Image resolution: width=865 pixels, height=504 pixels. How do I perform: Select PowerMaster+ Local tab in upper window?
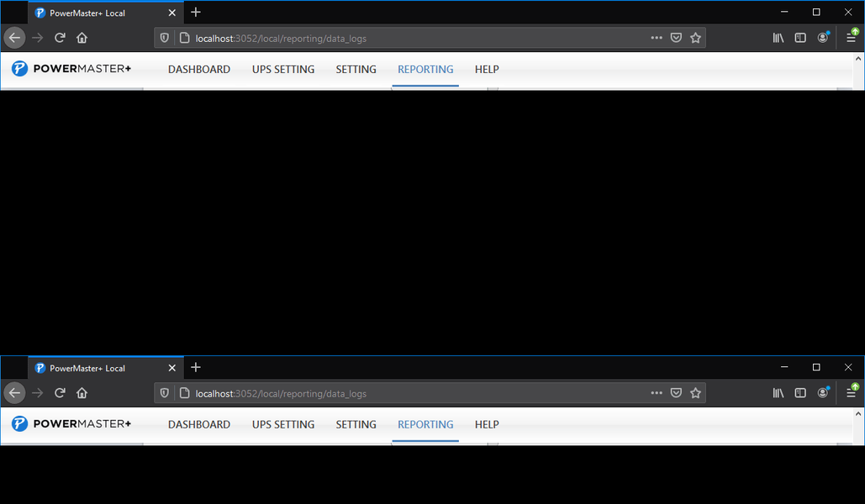pos(105,13)
